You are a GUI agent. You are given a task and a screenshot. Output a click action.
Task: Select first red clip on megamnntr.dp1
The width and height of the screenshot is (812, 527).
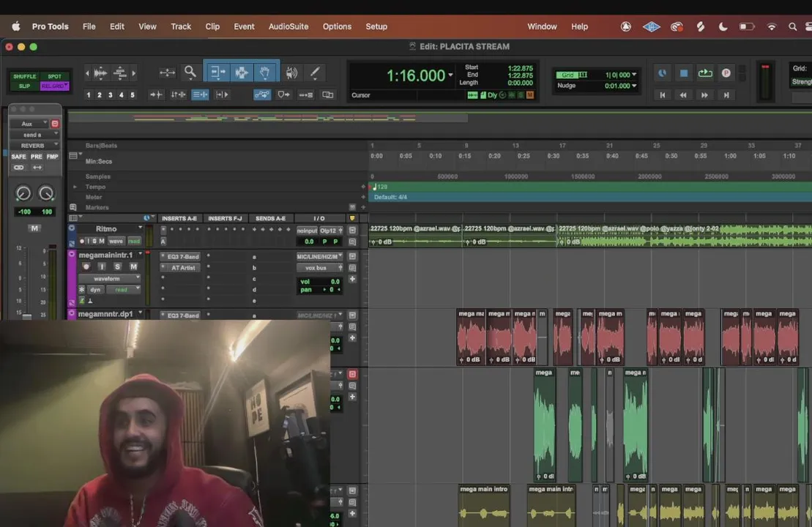(472, 337)
